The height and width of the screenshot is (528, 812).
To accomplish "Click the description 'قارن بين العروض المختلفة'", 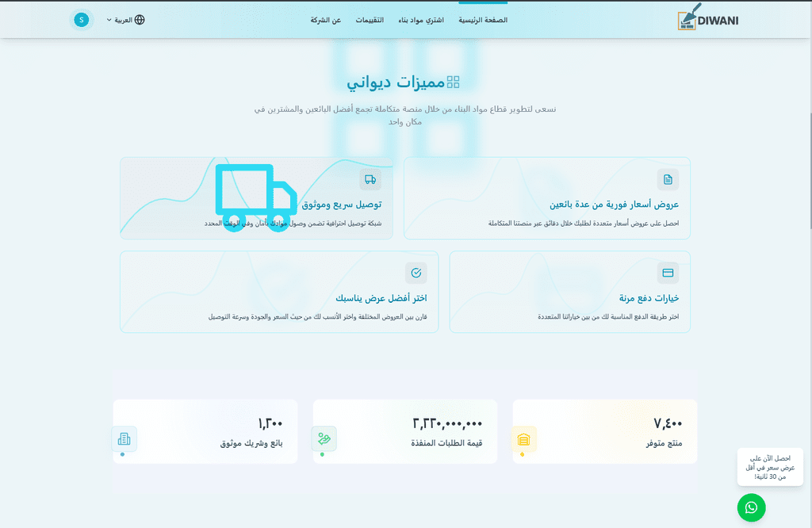I will [x=317, y=317].
